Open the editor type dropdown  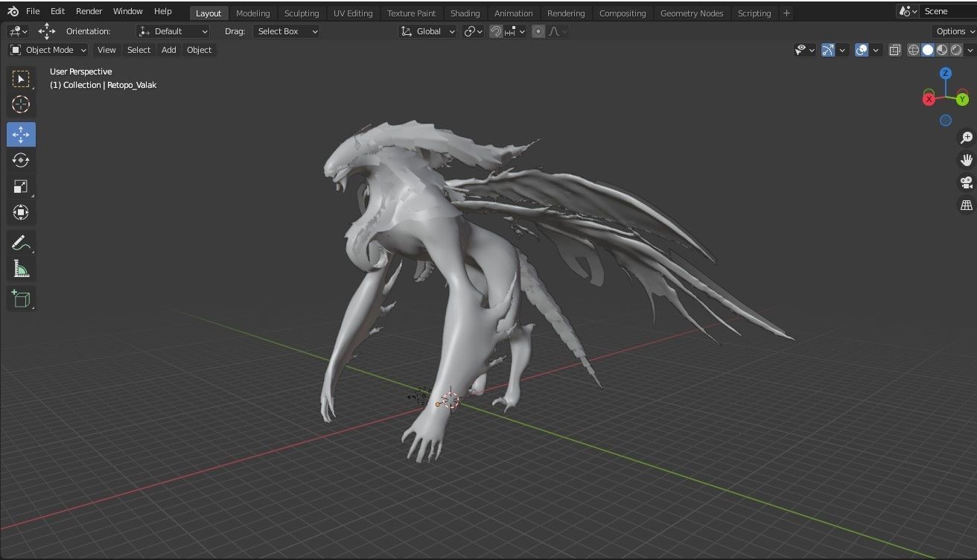tap(18, 31)
